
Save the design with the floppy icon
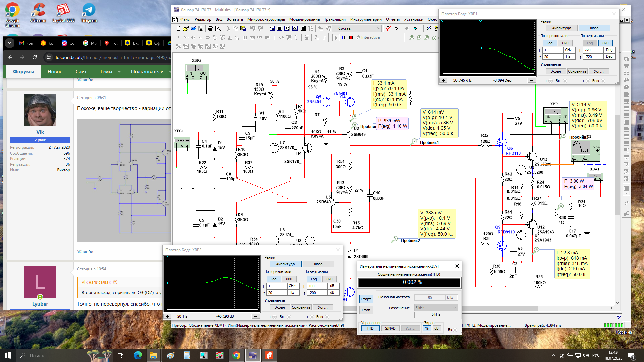point(201,28)
